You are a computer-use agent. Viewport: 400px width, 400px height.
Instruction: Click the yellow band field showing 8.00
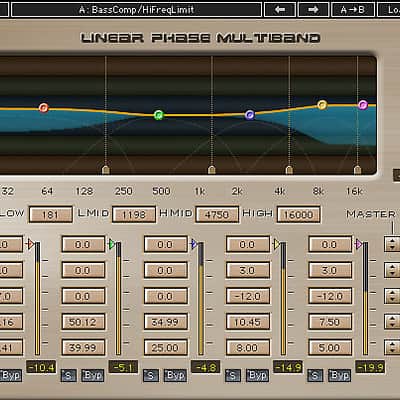pyautogui.click(x=248, y=348)
